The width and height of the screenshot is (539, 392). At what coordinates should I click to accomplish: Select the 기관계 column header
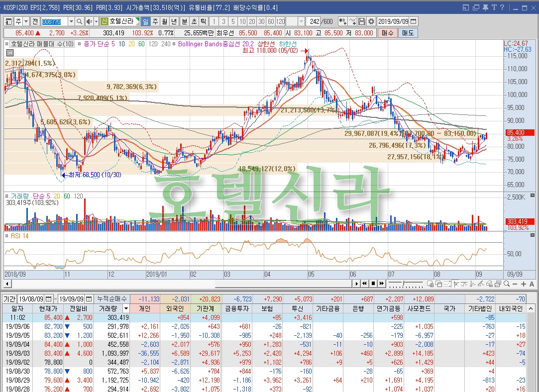(x=206, y=308)
